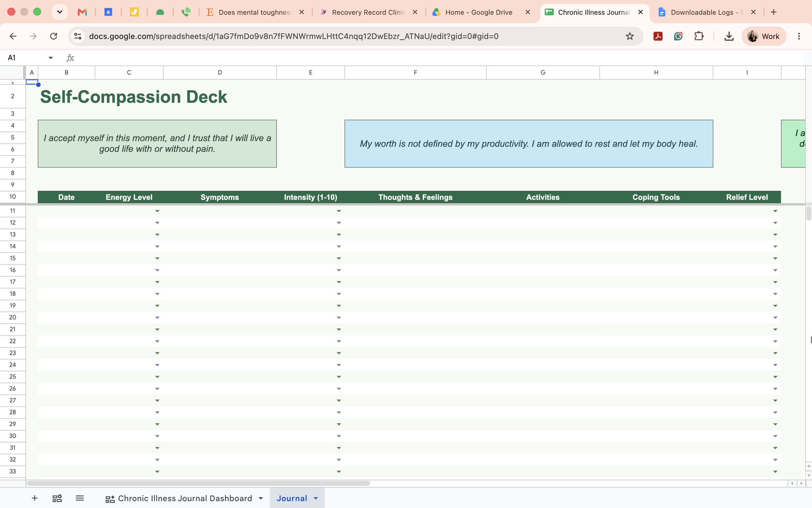Click the browser forward arrow
The height and width of the screenshot is (508, 812).
coord(33,36)
